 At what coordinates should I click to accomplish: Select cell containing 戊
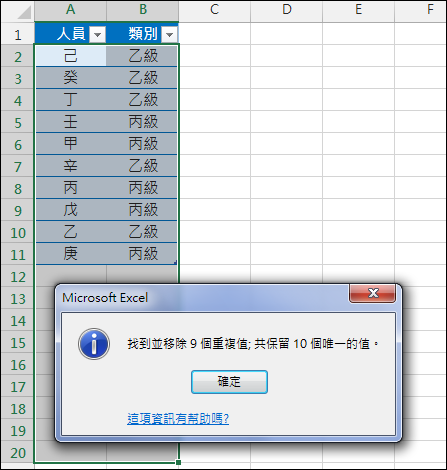click(x=70, y=210)
